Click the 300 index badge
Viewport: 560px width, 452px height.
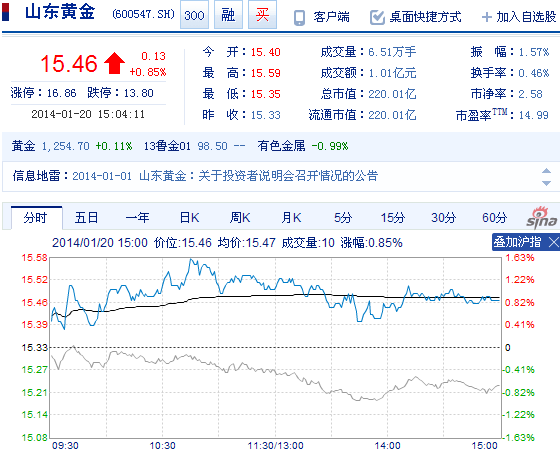pos(194,15)
